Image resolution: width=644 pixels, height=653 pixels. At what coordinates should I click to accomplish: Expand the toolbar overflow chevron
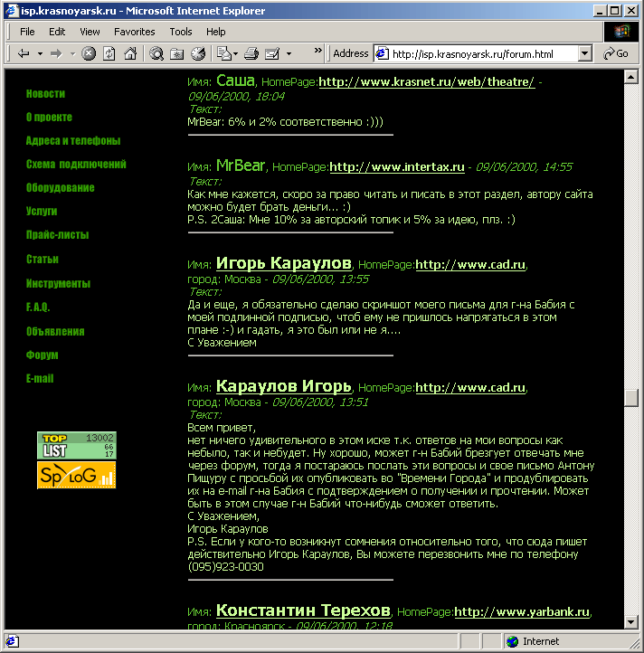tap(317, 51)
